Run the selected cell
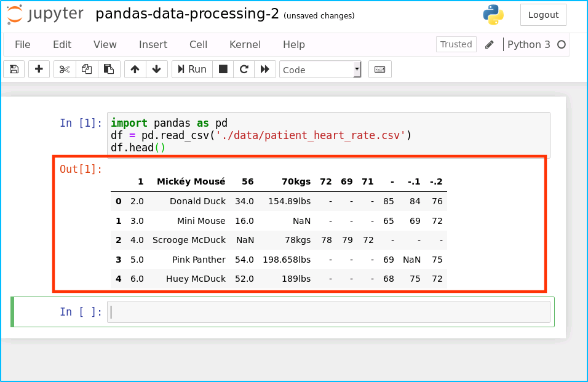Image resolution: width=588 pixels, height=382 pixels. click(x=192, y=70)
